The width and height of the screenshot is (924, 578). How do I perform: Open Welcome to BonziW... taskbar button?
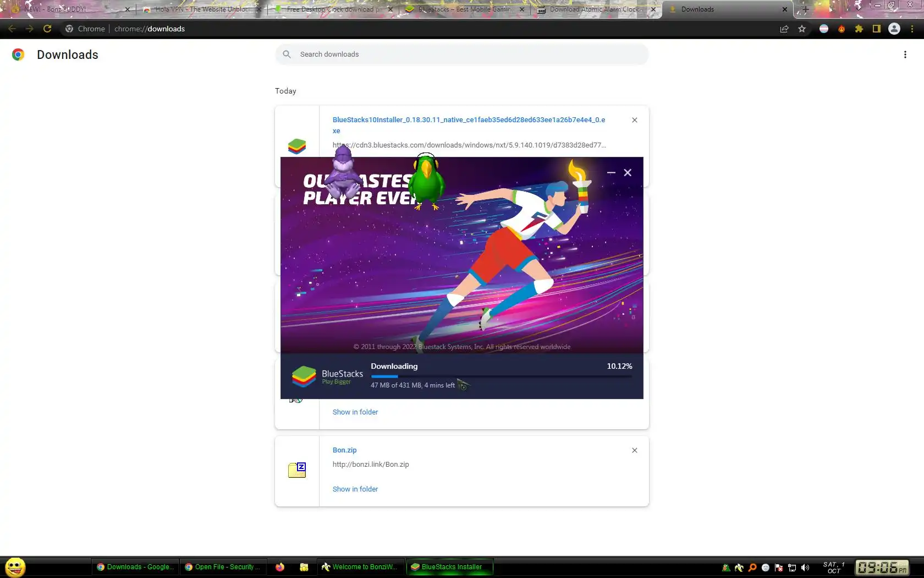[x=361, y=567]
